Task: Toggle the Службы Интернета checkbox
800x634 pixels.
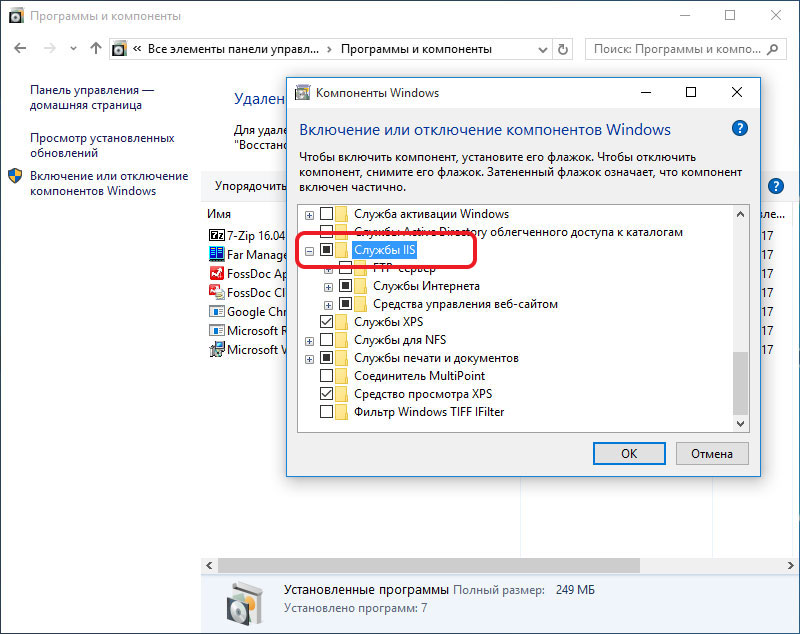Action: [x=345, y=286]
